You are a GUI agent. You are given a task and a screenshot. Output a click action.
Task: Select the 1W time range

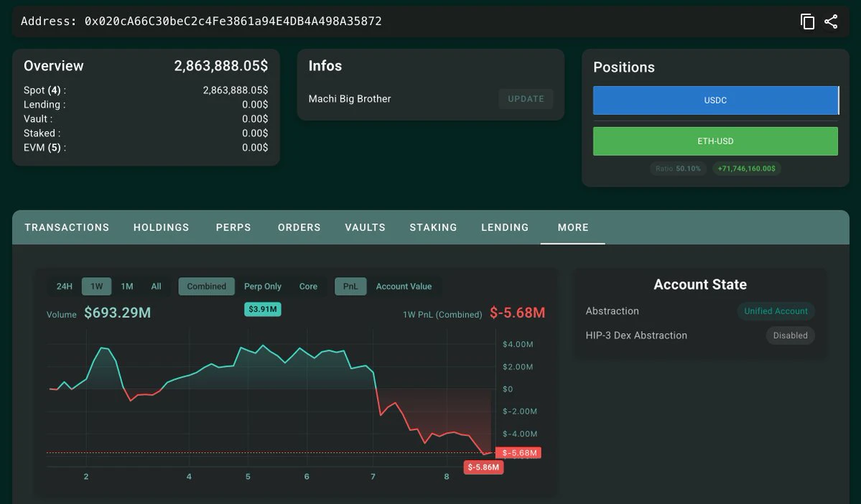[97, 286]
